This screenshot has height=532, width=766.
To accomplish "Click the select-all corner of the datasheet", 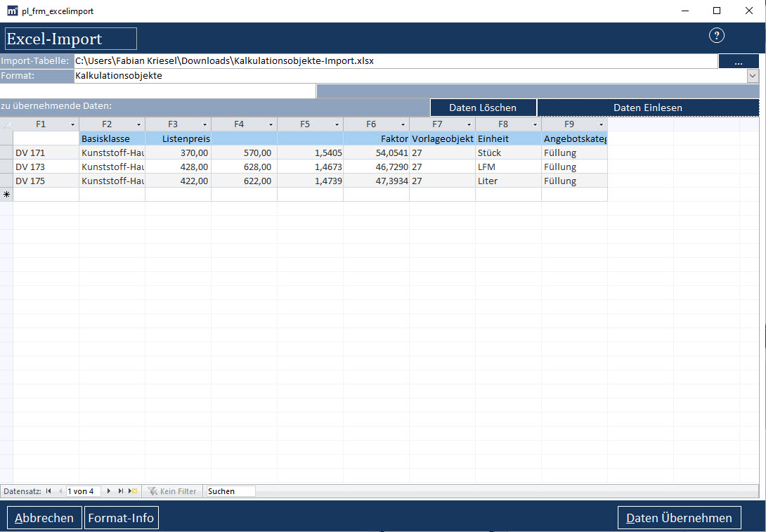I will click(x=6, y=124).
